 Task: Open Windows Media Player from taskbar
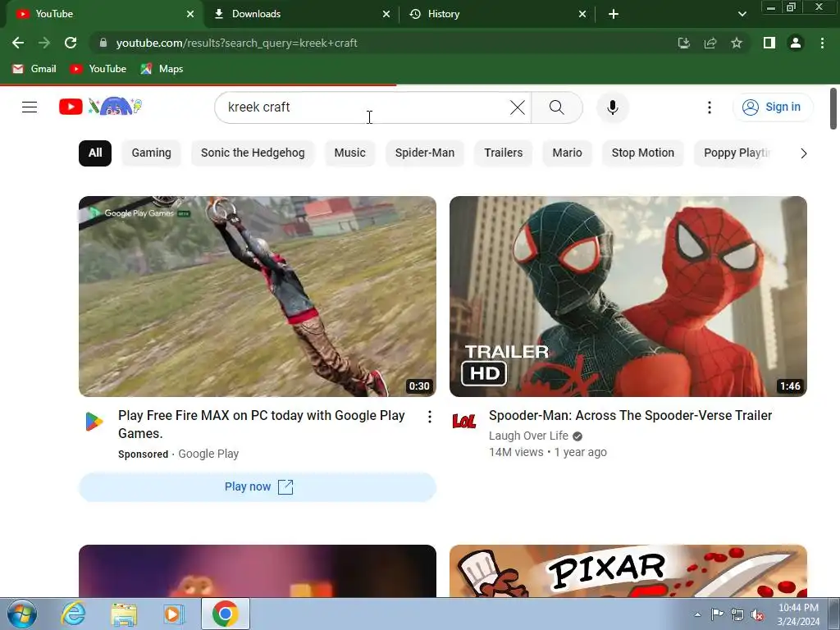174,614
